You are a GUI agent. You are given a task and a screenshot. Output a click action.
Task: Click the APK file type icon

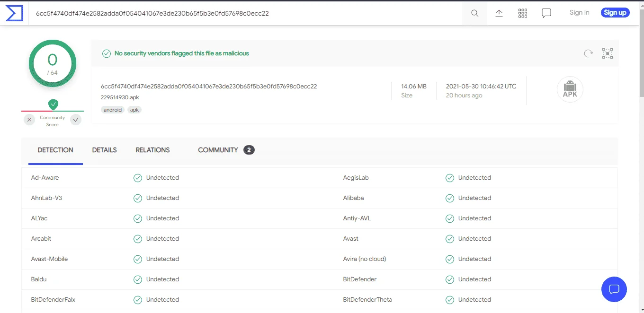[x=570, y=89]
